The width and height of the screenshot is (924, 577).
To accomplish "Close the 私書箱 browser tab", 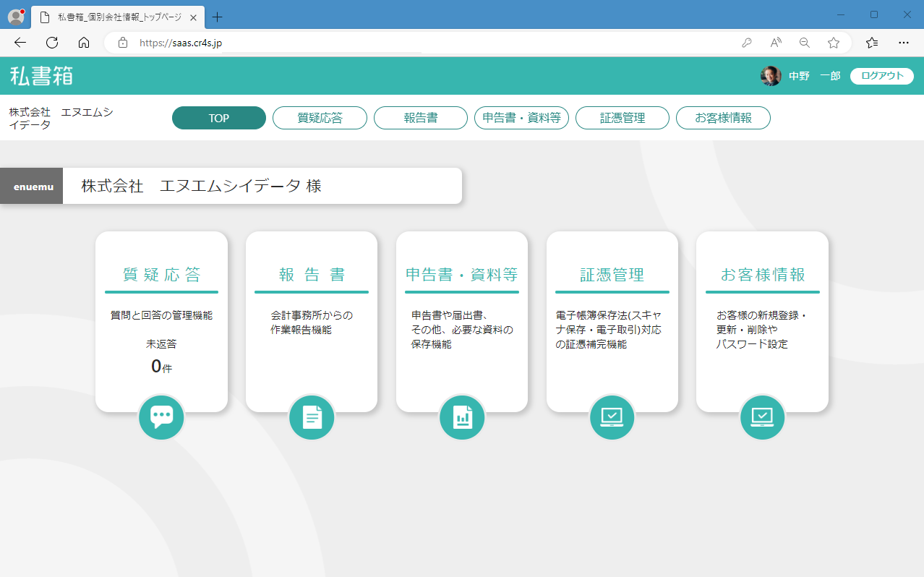I will click(x=194, y=17).
